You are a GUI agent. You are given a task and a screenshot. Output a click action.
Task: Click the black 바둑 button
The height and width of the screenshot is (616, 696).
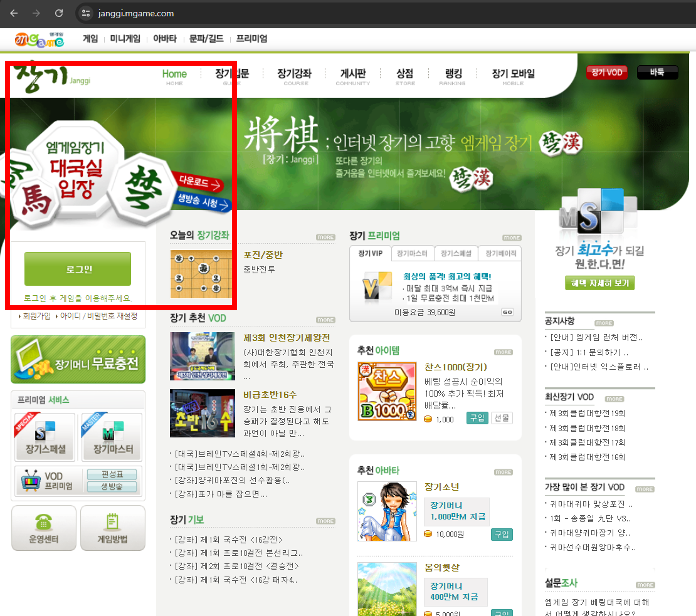(x=657, y=72)
